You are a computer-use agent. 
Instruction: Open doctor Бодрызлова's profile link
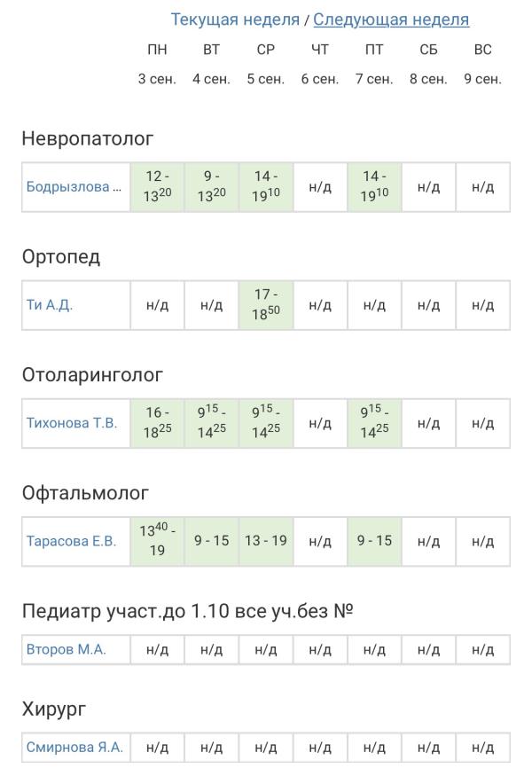pyautogui.click(x=74, y=187)
